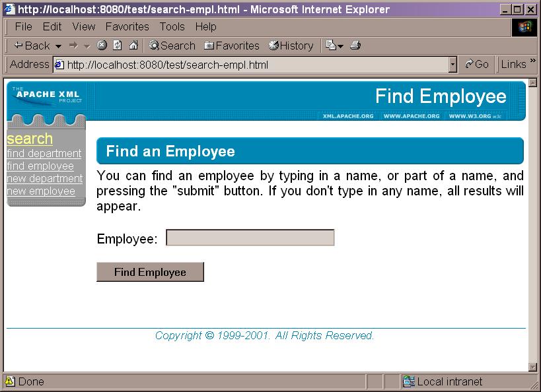Click inside the Employee name input field
Image resolution: width=541 pixels, height=392 pixels.
[250, 237]
